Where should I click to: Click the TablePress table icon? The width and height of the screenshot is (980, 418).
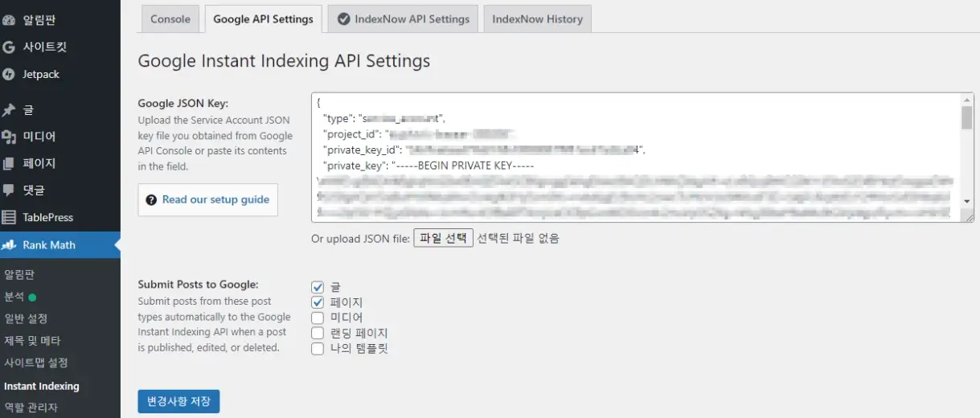[9, 217]
